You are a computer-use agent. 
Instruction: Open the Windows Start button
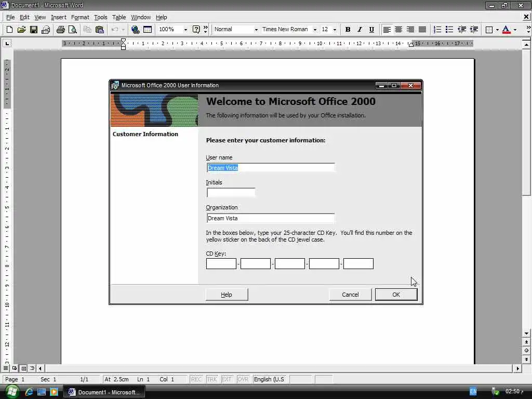point(11,392)
